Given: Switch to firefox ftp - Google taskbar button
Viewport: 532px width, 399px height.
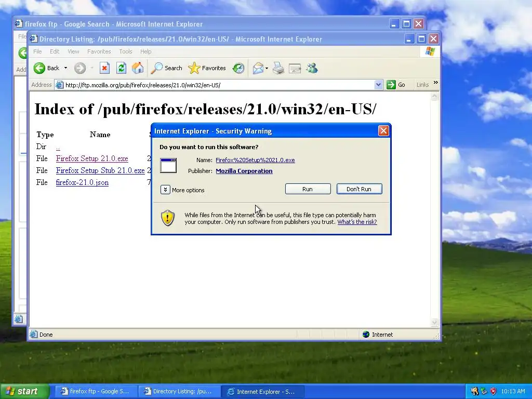Looking at the screenshot, I should (96, 391).
